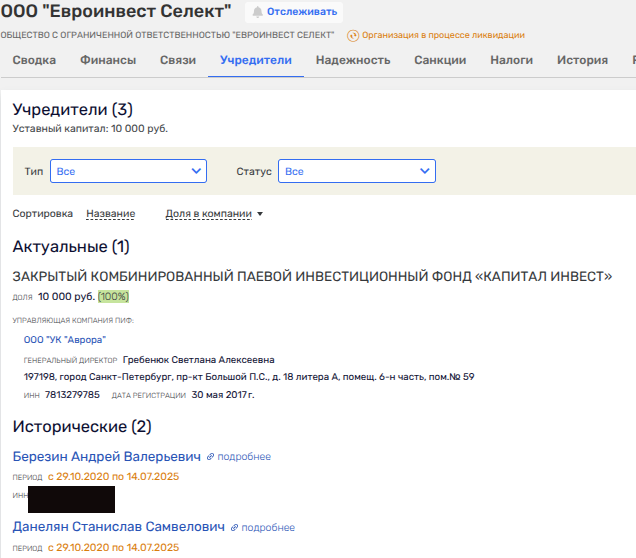Open Данелян Станислав Самвелович profile link
Screen dimensions: 636x558
(x=117, y=527)
